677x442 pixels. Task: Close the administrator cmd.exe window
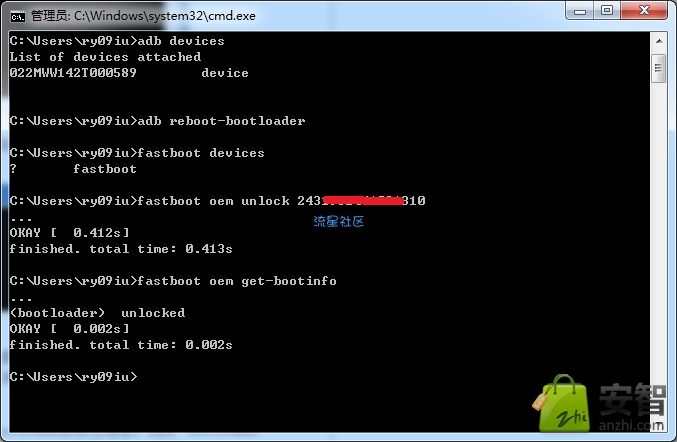pos(644,10)
